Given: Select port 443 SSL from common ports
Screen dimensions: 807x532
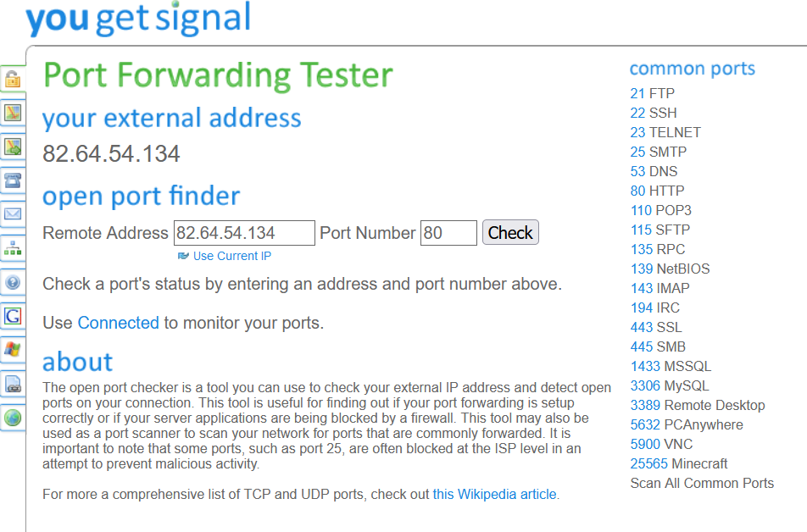Looking at the screenshot, I should pos(656,327).
